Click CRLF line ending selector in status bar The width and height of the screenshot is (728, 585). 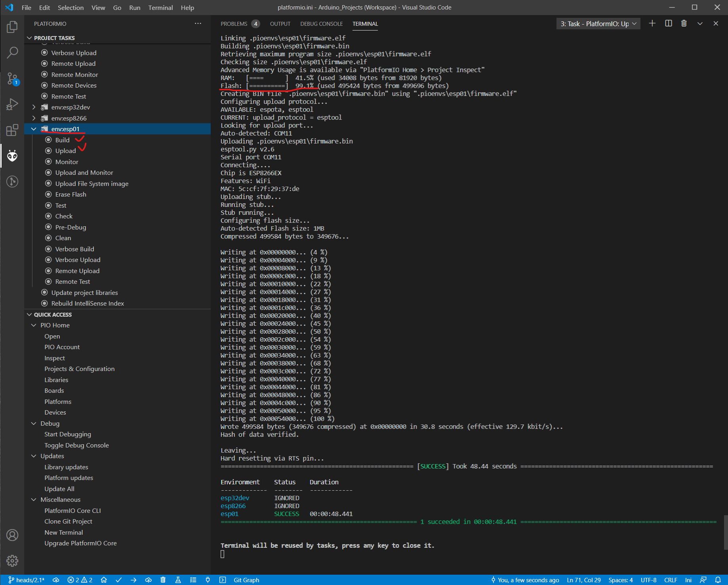click(x=671, y=580)
